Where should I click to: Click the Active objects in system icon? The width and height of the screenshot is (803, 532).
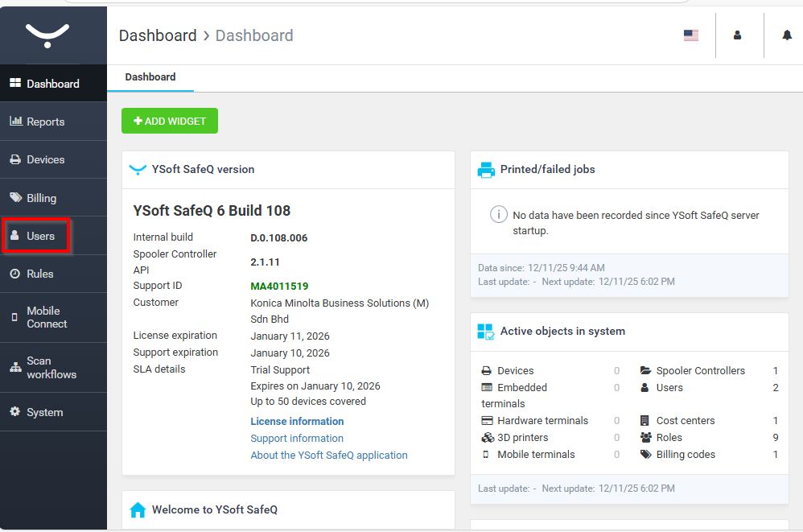point(486,332)
